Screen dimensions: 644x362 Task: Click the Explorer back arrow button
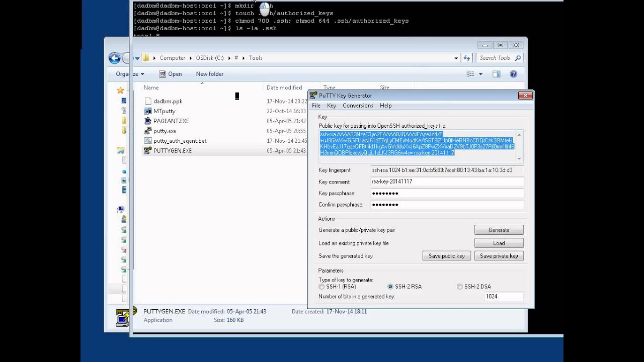pyautogui.click(x=114, y=58)
